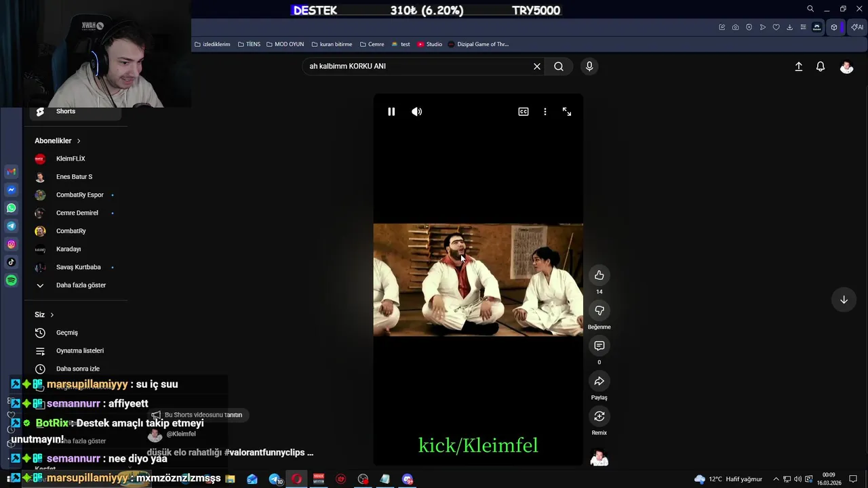The width and height of the screenshot is (868, 488).
Task: Click the browser snapshot camera icon
Action: 735,27
